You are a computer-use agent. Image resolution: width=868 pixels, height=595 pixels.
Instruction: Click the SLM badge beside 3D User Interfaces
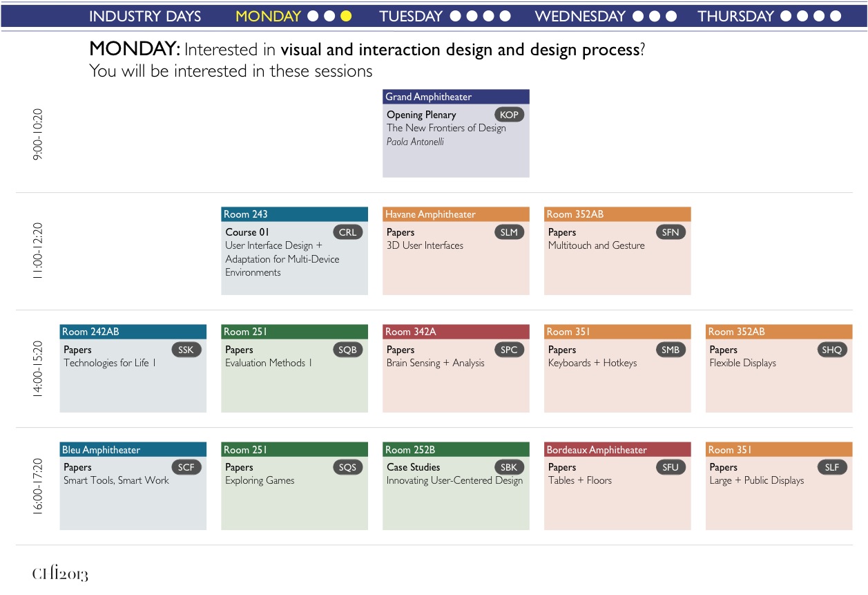tap(509, 232)
